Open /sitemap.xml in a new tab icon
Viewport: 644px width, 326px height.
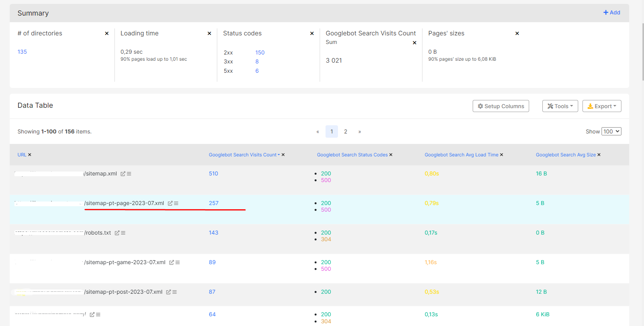tap(123, 174)
